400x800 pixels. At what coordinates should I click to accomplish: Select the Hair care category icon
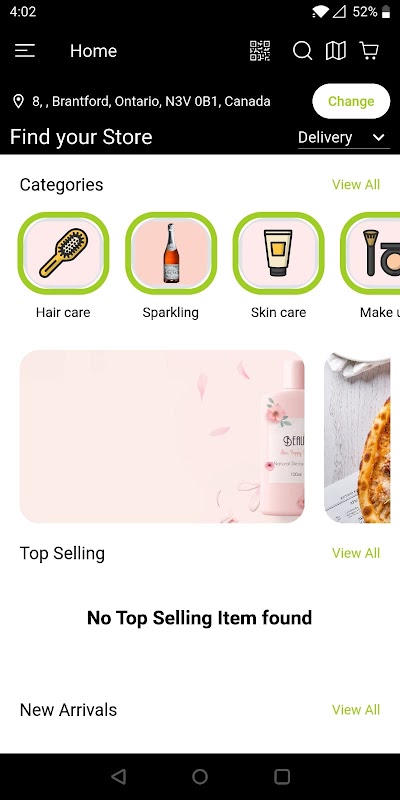[63, 253]
